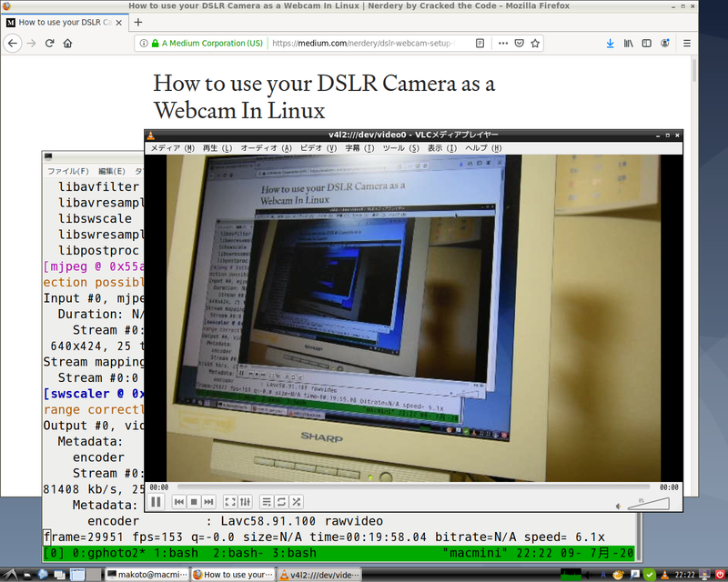
Task: Open Firefox library icon
Action: click(628, 43)
